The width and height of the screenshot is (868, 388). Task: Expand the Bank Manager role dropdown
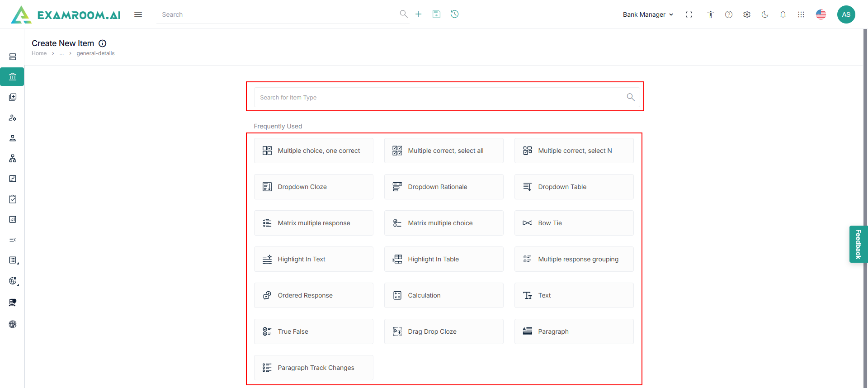pyautogui.click(x=648, y=14)
